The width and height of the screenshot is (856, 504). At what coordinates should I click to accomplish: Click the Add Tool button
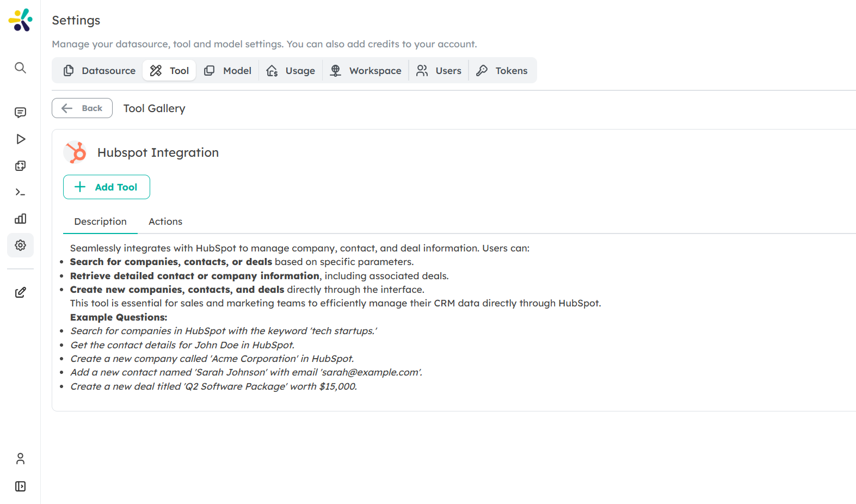107,187
